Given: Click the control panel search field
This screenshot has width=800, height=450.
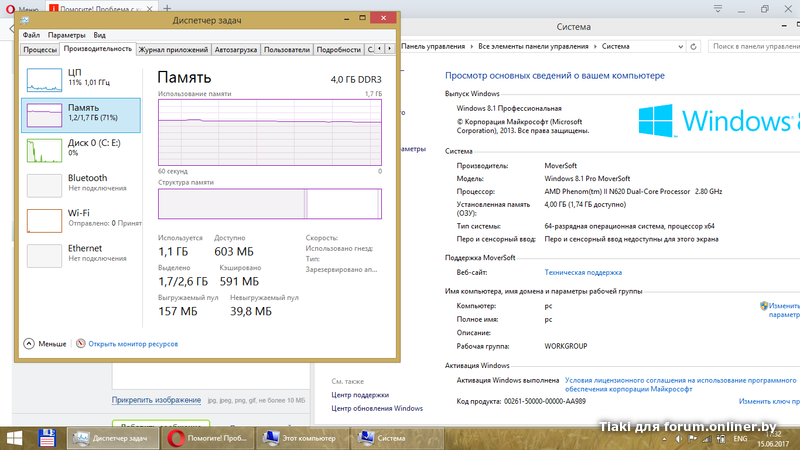Looking at the screenshot, I should [755, 46].
